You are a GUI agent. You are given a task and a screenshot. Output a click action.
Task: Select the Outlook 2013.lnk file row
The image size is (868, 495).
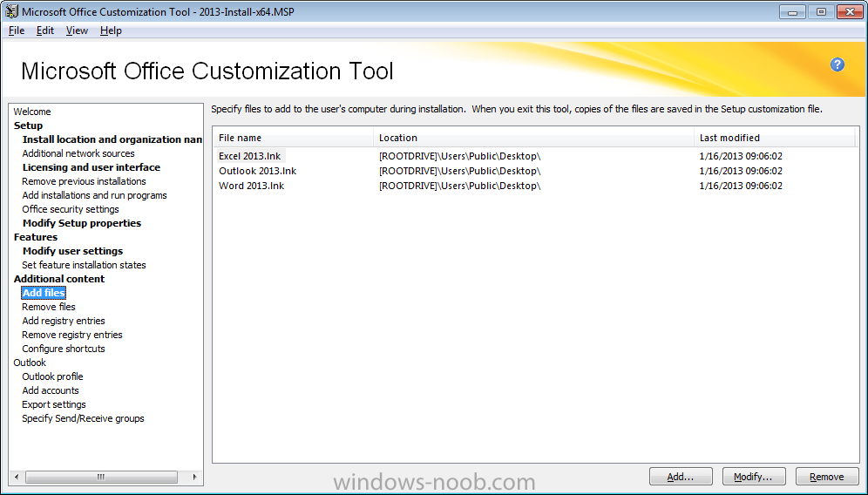coord(534,171)
